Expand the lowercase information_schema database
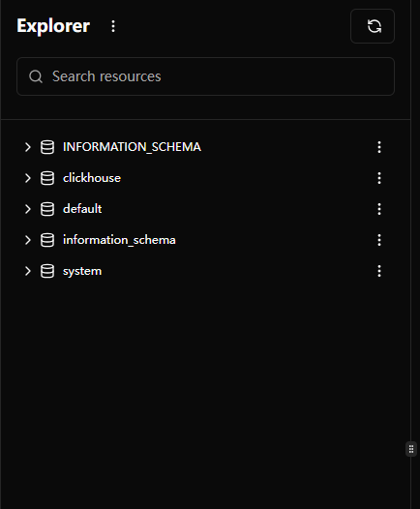 tap(28, 240)
